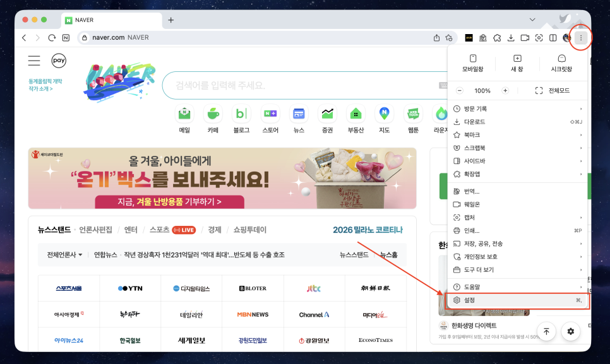
Task: Open the 전체언론사 press dropdown
Action: [64, 255]
